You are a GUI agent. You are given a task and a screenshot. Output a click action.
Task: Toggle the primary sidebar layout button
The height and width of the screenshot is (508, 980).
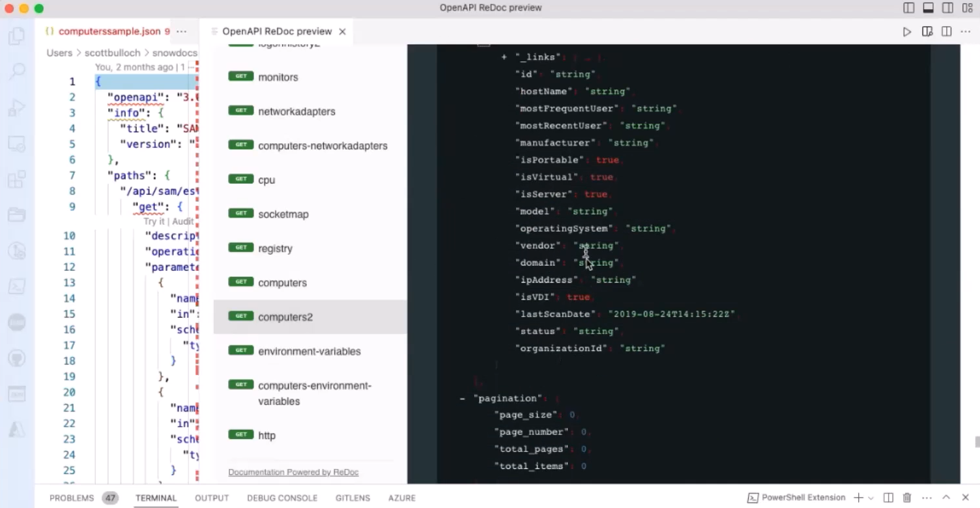pyautogui.click(x=909, y=8)
